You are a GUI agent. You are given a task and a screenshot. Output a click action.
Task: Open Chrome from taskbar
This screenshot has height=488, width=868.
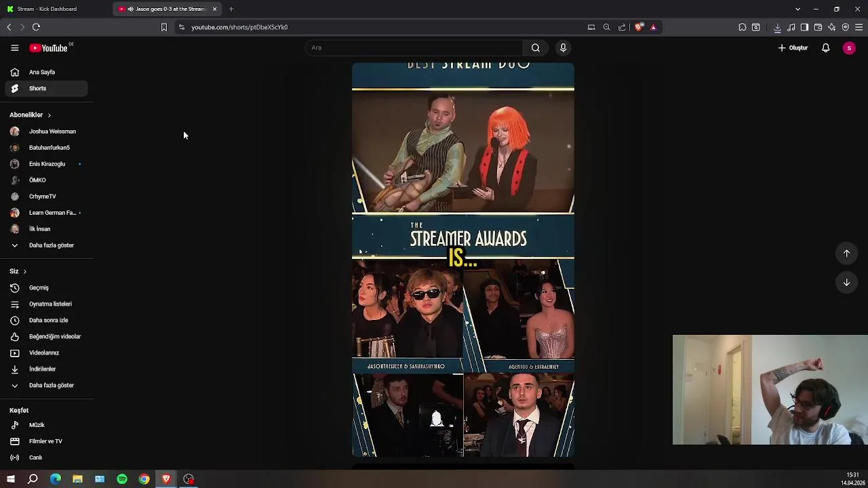coord(144,479)
